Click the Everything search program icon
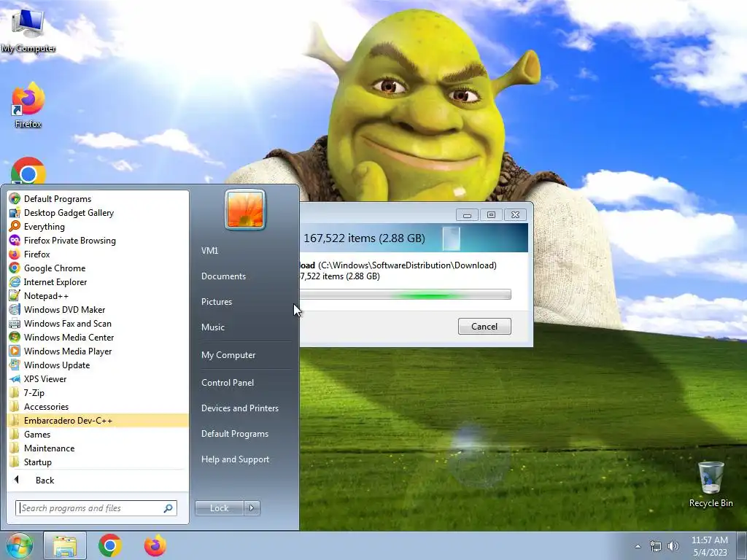Image resolution: width=747 pixels, height=560 pixels. pos(15,226)
